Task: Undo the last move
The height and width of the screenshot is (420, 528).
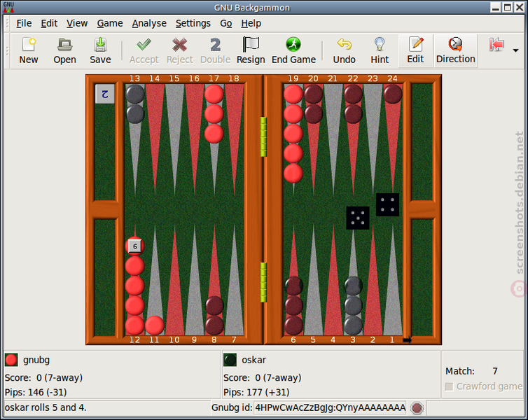Action: click(344, 50)
